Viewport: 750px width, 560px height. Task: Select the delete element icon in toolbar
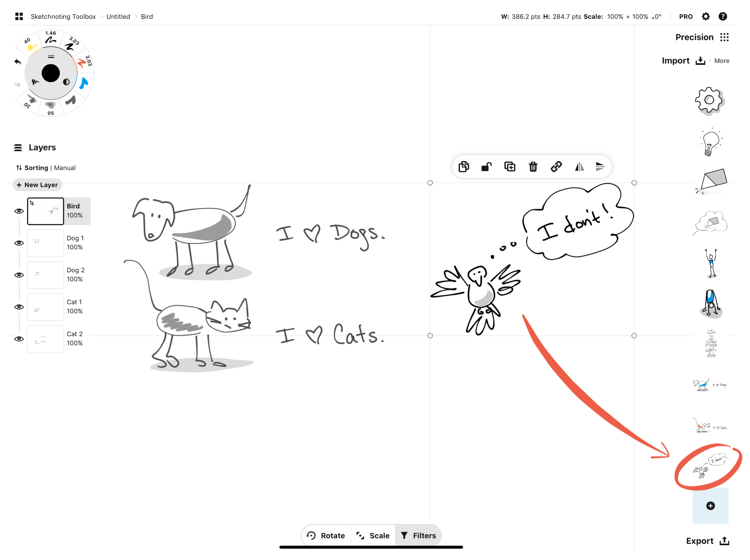(x=533, y=166)
